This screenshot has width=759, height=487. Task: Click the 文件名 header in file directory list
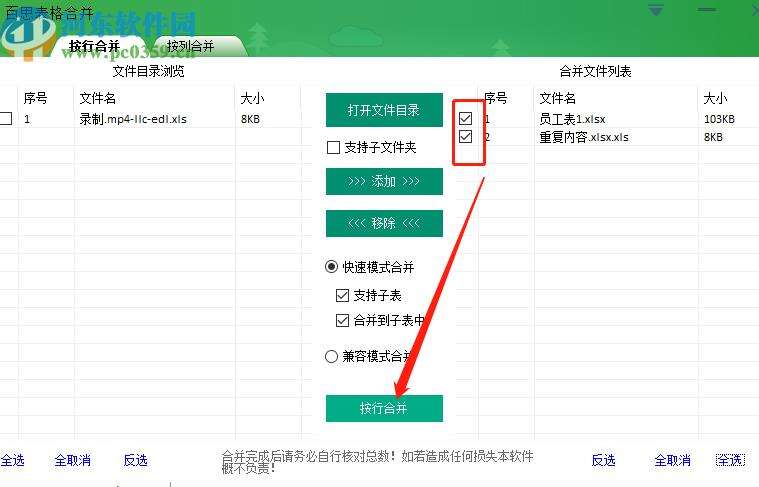(97, 98)
